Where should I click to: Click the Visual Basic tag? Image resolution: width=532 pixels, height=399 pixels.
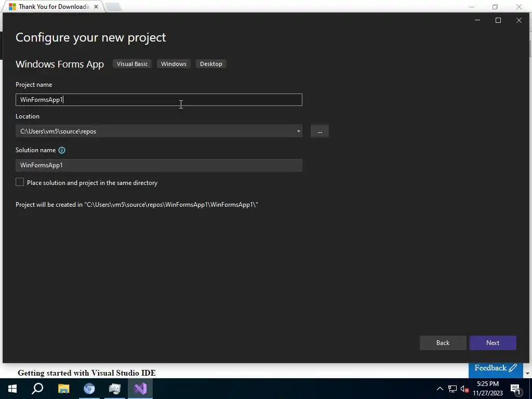(x=132, y=64)
